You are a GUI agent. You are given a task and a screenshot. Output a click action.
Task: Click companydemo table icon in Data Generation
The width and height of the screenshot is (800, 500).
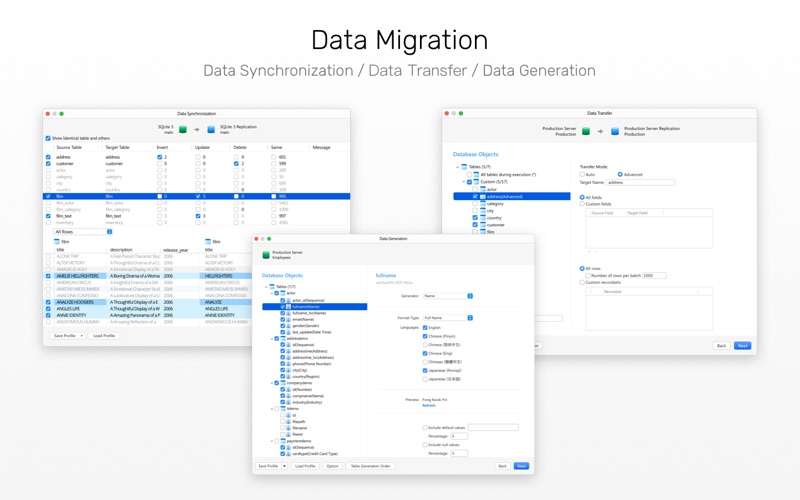(x=283, y=383)
